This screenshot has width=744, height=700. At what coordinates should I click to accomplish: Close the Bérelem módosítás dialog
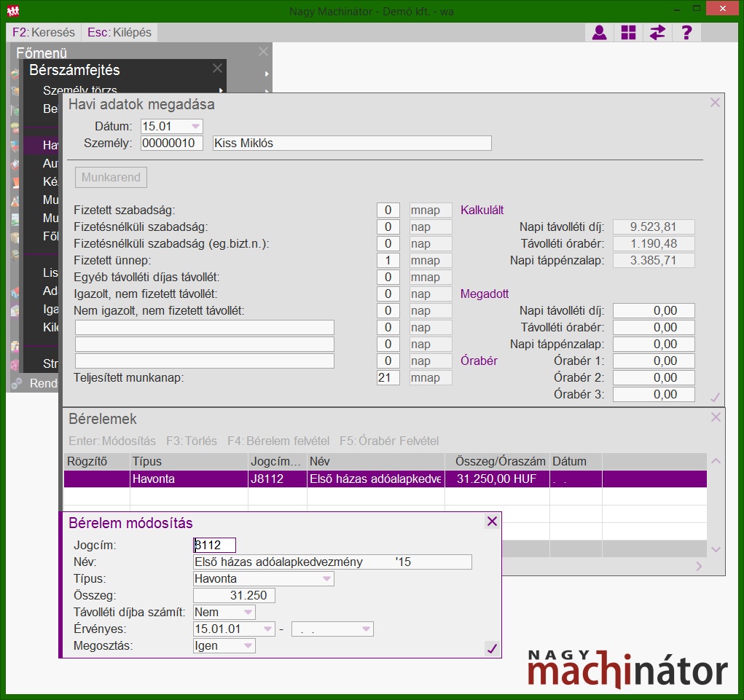[492, 522]
